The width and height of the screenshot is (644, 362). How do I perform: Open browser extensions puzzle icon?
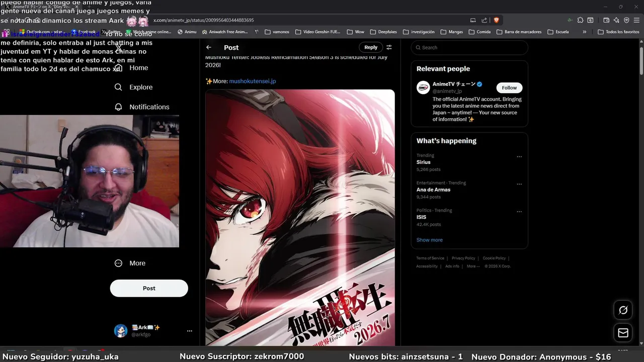[580, 20]
